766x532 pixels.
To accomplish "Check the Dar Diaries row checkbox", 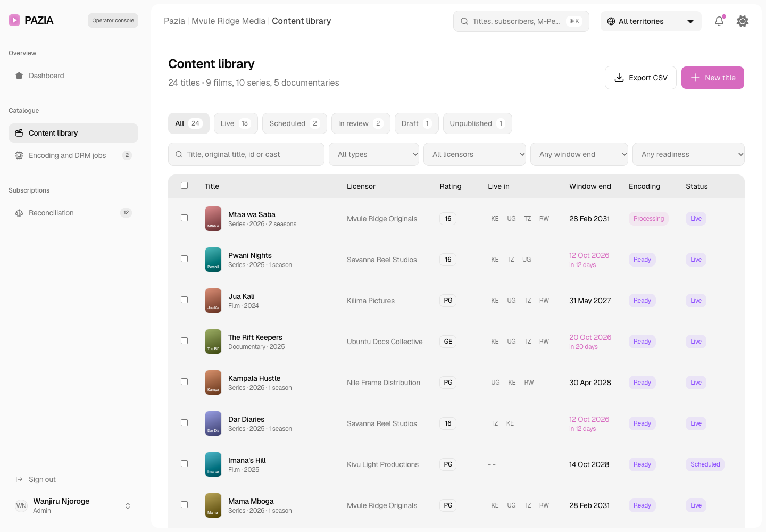I will coord(185,423).
